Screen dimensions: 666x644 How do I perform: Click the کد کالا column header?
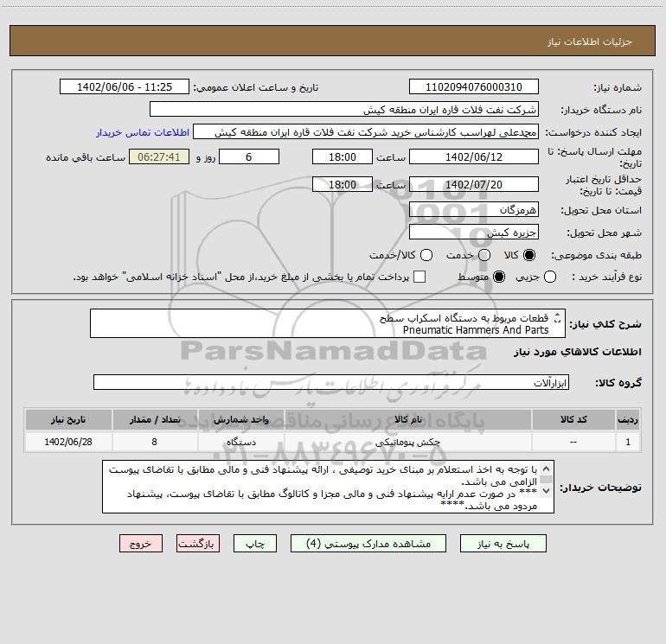pos(573,419)
